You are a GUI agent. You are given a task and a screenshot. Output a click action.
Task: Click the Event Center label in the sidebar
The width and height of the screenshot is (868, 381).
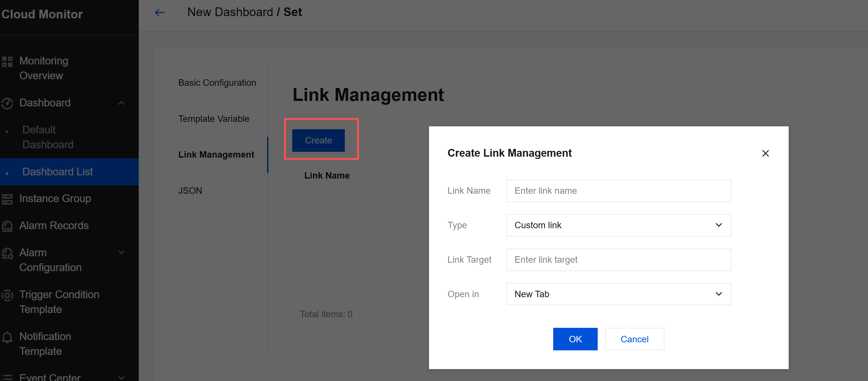(x=50, y=377)
